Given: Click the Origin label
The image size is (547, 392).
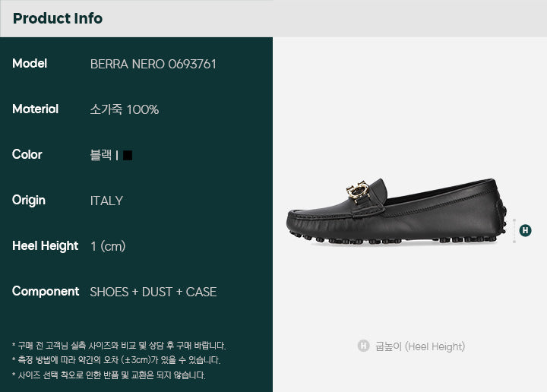Looking at the screenshot, I should pyautogui.click(x=29, y=201).
